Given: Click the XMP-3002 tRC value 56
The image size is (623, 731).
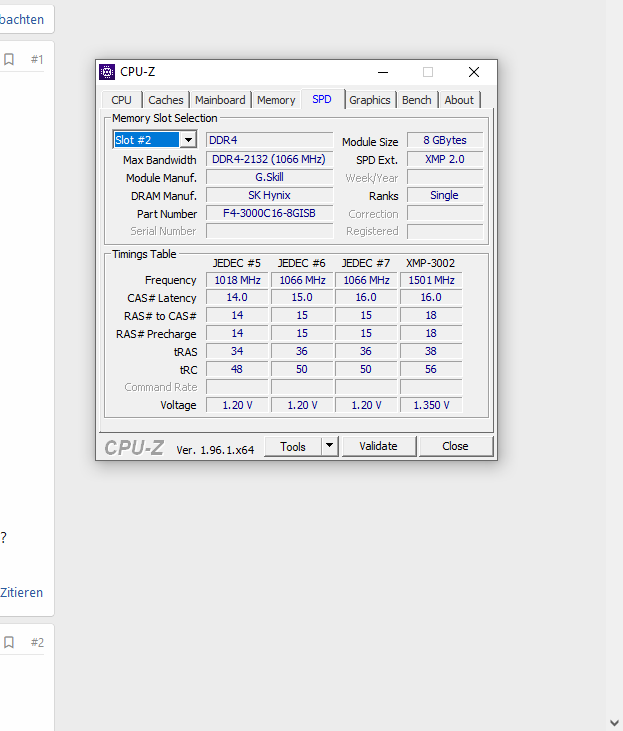Looking at the screenshot, I should point(431,369).
